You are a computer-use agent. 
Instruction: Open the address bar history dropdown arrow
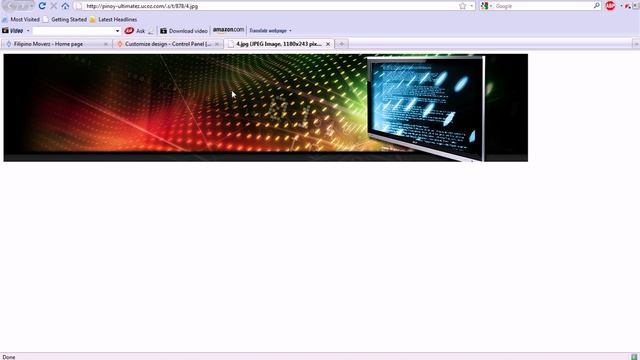(471, 6)
